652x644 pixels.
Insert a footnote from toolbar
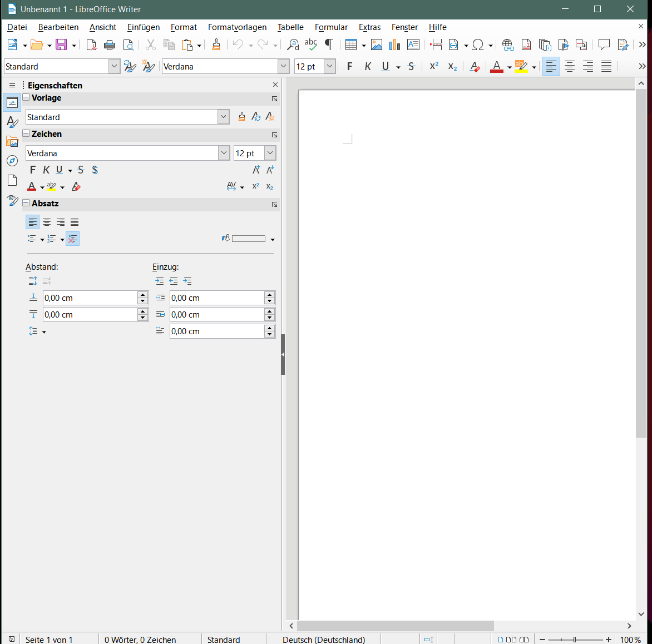click(526, 44)
